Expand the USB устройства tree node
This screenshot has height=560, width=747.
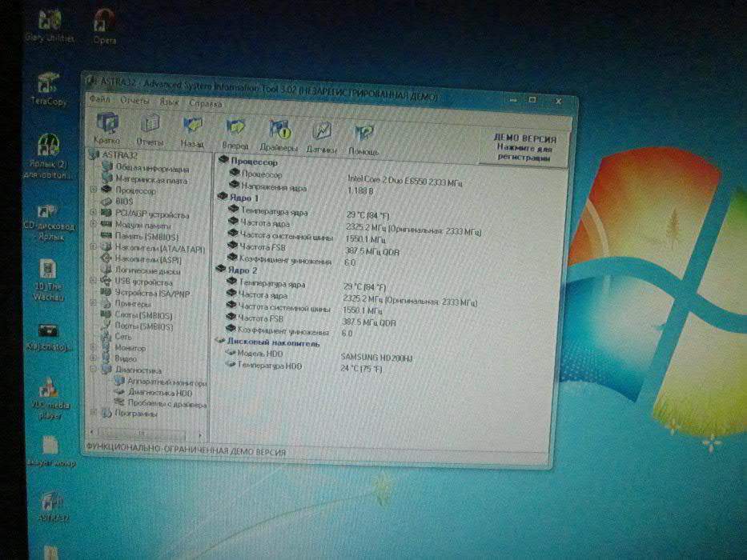[94, 281]
